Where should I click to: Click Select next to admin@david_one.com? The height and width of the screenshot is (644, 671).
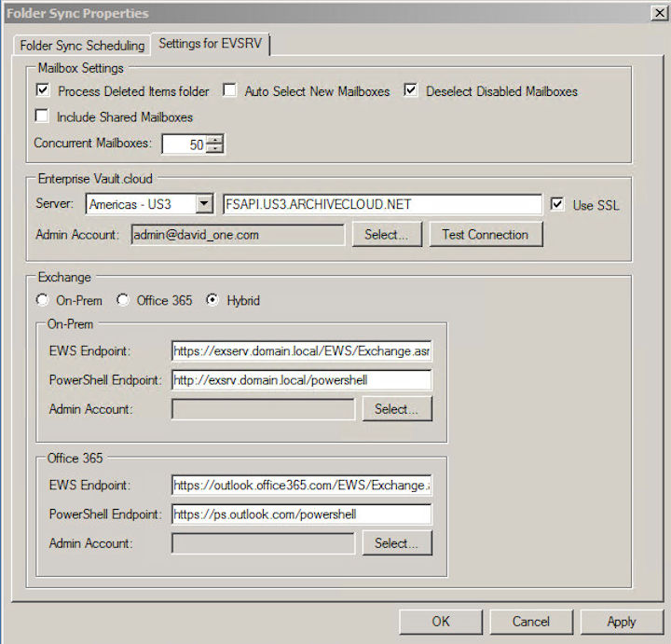(387, 234)
